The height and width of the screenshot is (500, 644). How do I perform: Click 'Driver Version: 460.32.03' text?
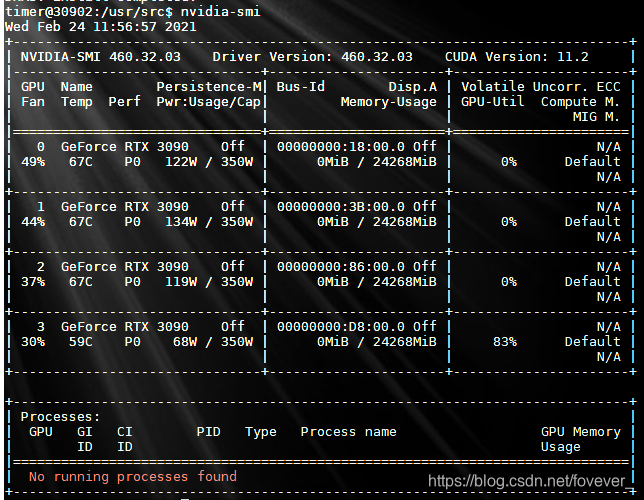pyautogui.click(x=313, y=57)
